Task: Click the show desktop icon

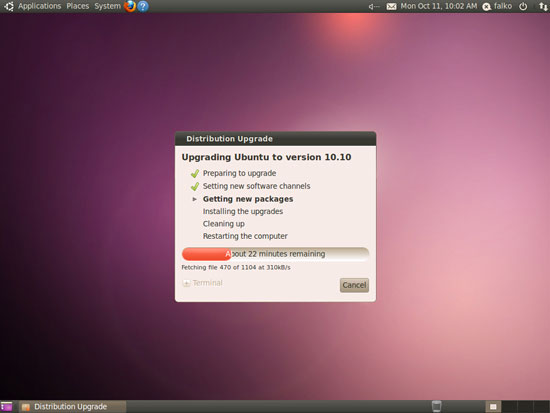Action: point(6,407)
